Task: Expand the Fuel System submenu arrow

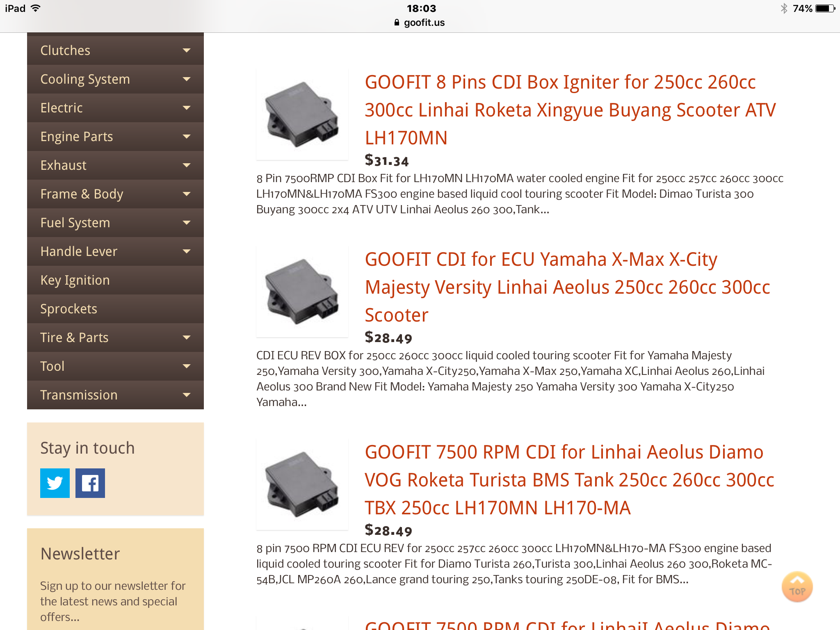Action: (187, 223)
